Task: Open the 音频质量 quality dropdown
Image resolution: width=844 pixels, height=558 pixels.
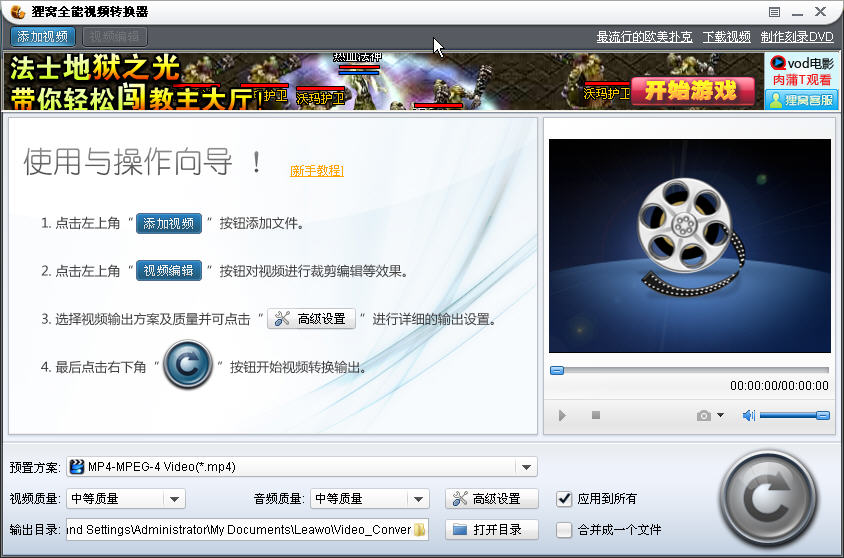Action: tap(370, 499)
